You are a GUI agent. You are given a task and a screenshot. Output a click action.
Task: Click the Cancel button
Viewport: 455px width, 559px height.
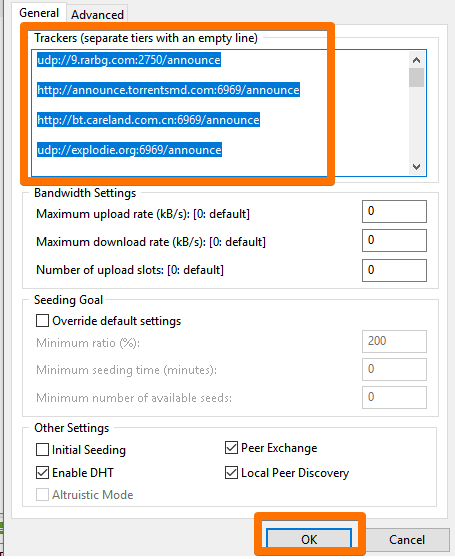point(407,539)
